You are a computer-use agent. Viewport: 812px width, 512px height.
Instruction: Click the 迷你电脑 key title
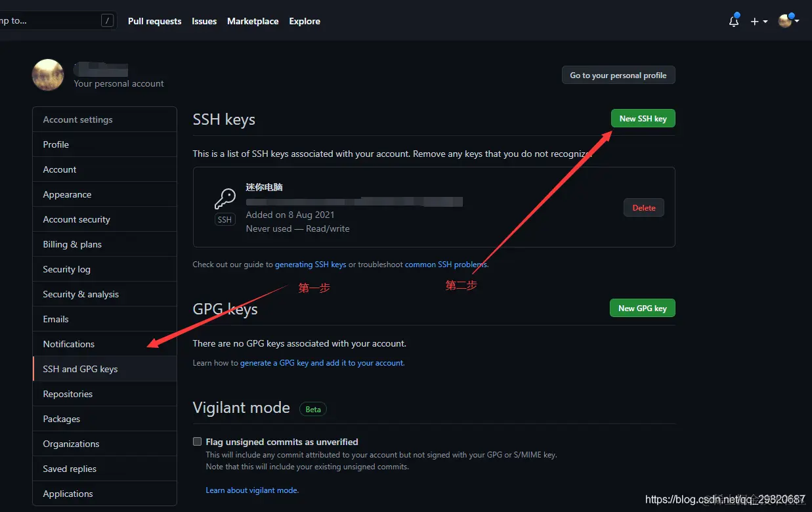click(x=264, y=187)
